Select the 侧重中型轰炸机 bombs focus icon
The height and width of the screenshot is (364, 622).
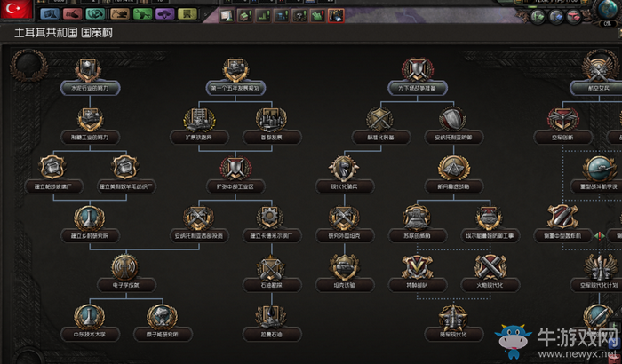click(562, 218)
